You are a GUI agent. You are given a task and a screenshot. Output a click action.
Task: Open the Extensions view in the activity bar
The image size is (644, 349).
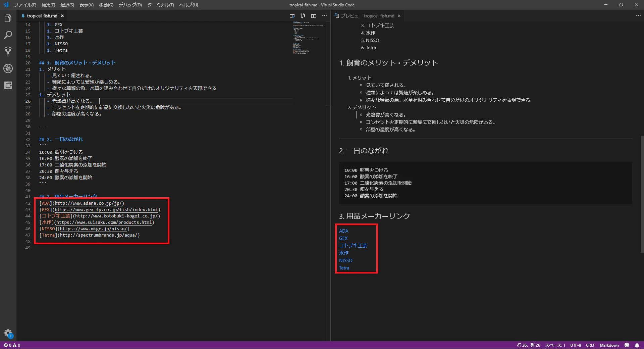coord(8,85)
